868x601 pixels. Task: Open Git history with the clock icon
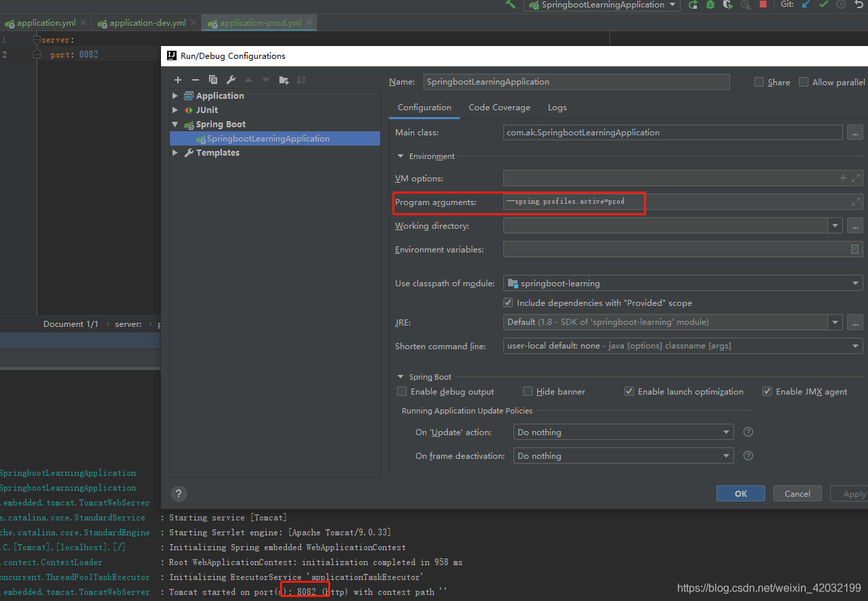click(841, 4)
